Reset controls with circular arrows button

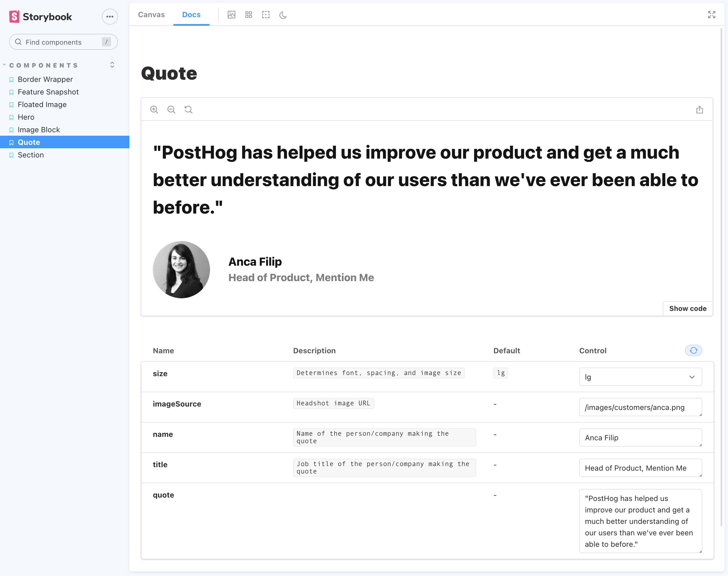[x=693, y=350]
